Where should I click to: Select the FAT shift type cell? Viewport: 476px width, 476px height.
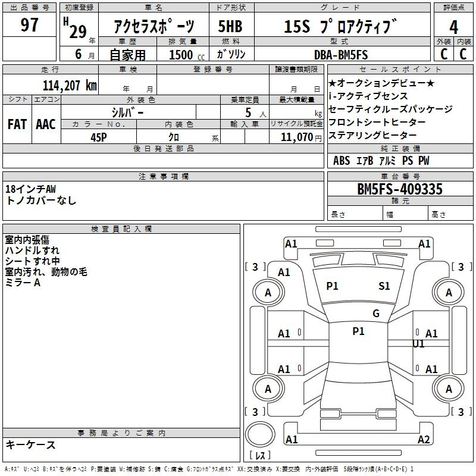17,124
